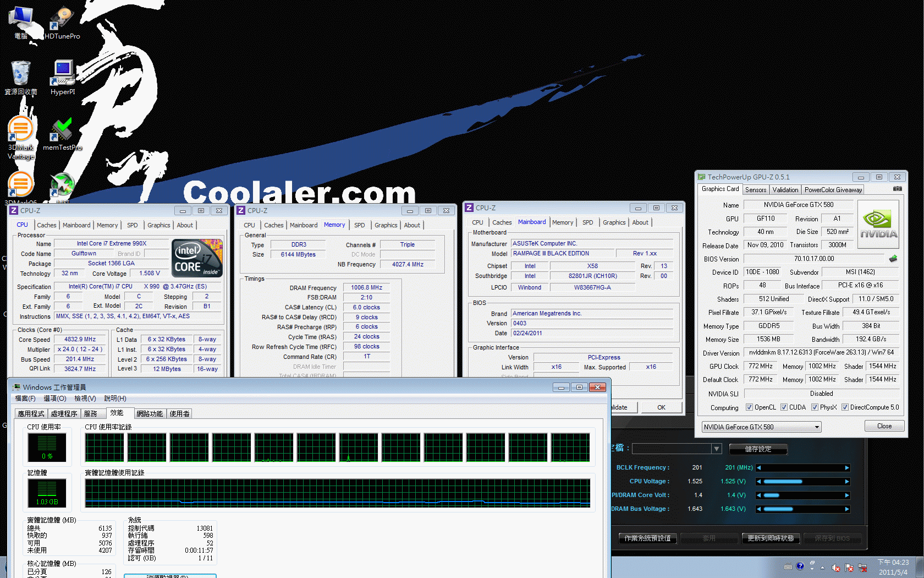Open the Action Center flag tray icon
The height and width of the screenshot is (578, 924).
click(x=849, y=568)
